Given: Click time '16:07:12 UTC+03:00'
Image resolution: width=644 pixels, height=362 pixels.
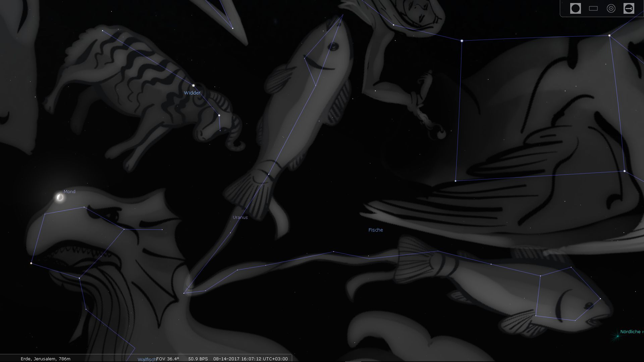Looking at the screenshot, I should 263,359.
